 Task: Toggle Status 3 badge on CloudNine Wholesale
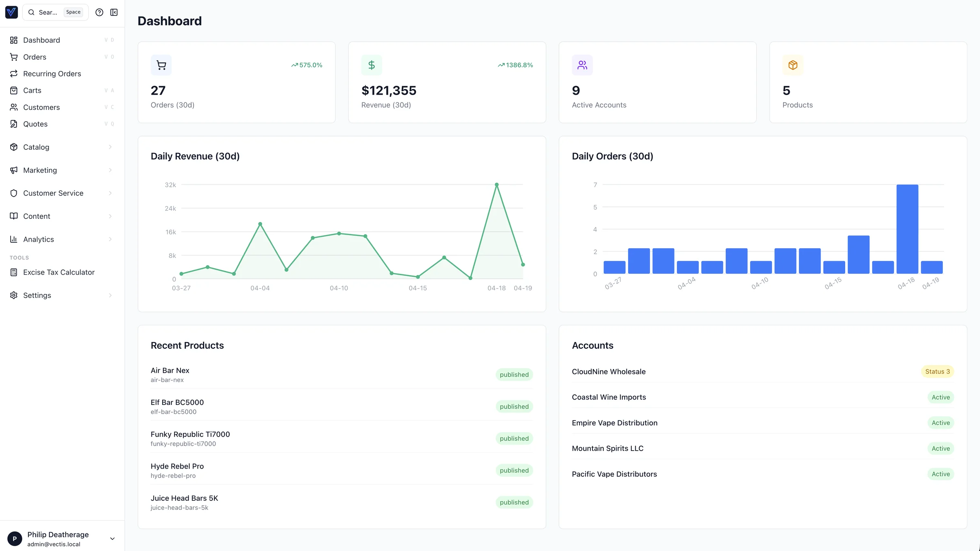(x=937, y=371)
